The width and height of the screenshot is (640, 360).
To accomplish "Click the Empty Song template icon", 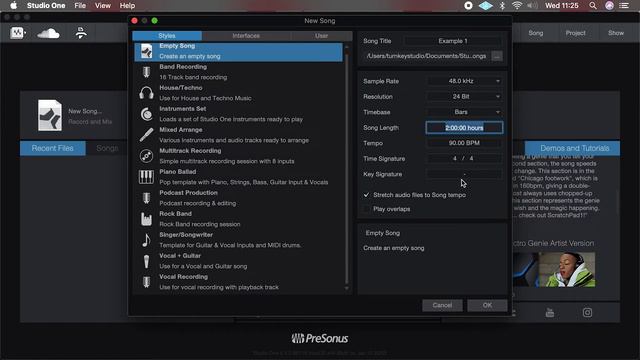I will [x=146, y=51].
